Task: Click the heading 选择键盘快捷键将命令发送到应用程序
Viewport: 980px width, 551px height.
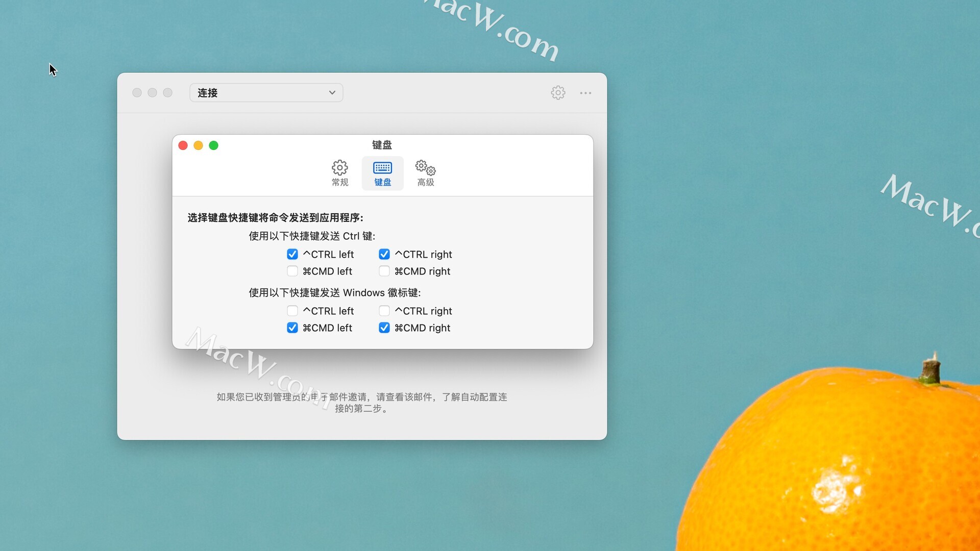Action: [x=275, y=218]
